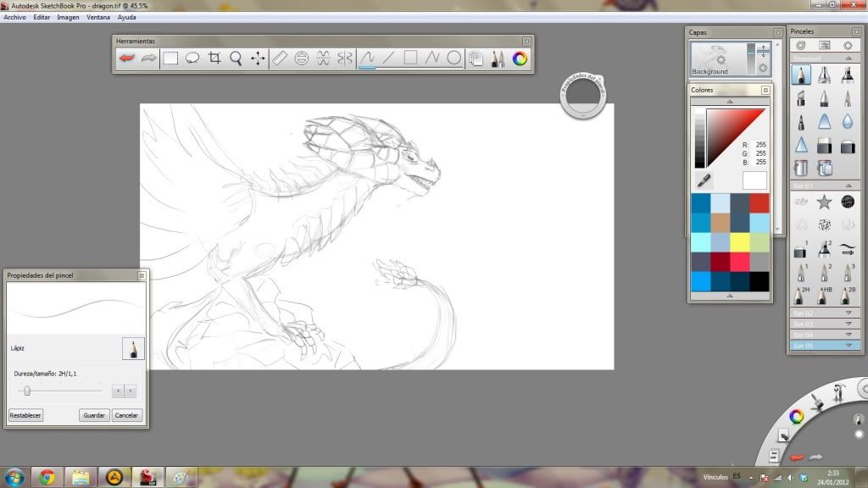
Task: Open the brush palette icon in Herramientas
Action: [498, 58]
